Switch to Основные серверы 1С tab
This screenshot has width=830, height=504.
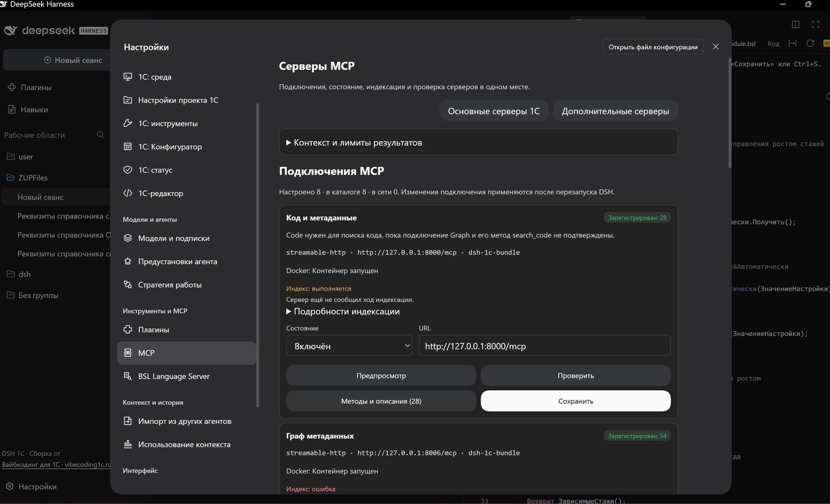click(494, 111)
